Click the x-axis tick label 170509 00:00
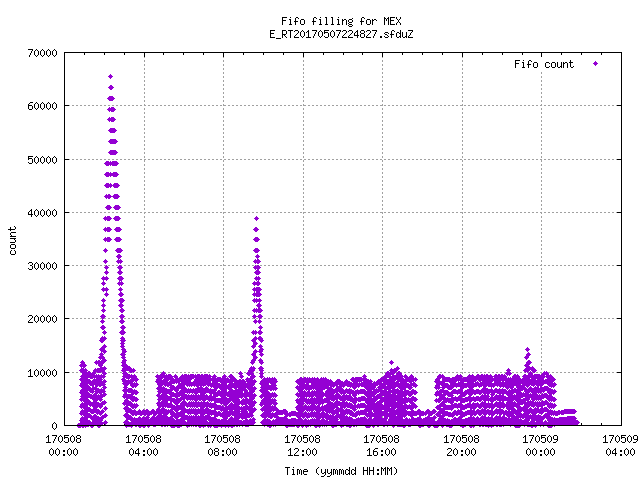Screen dimensions: 640x480 point(541,445)
